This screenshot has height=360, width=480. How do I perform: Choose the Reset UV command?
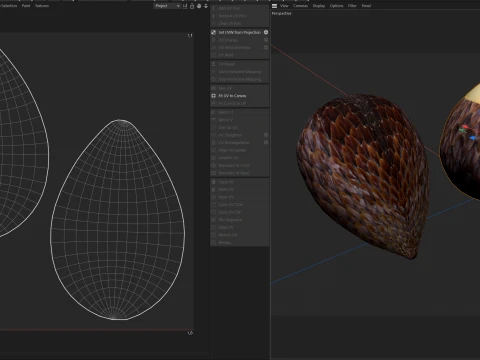[x=239, y=197]
